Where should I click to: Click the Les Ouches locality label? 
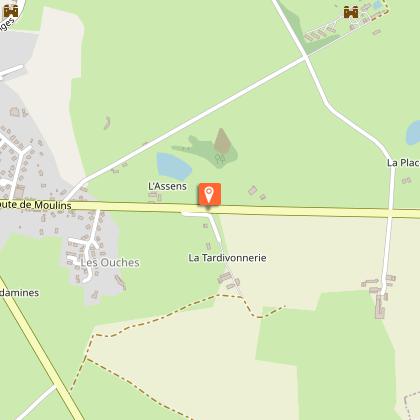click(x=110, y=263)
